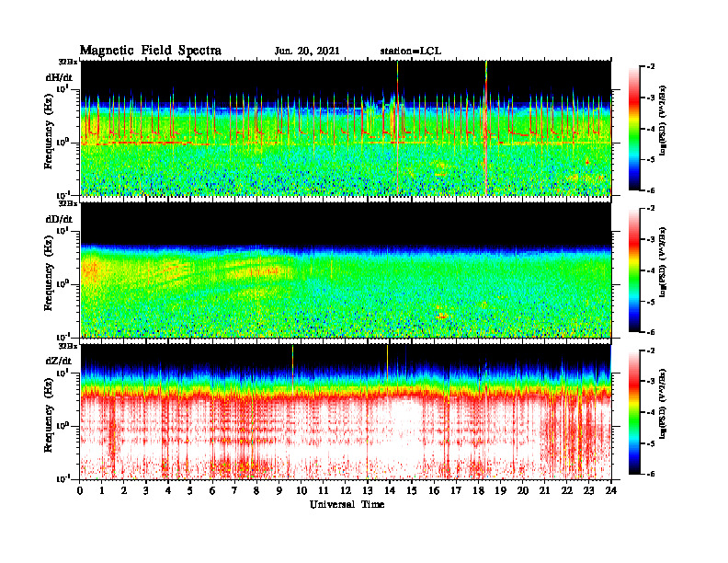Click the dZ/dt panel color bar
728x563 pixels.
634,412
